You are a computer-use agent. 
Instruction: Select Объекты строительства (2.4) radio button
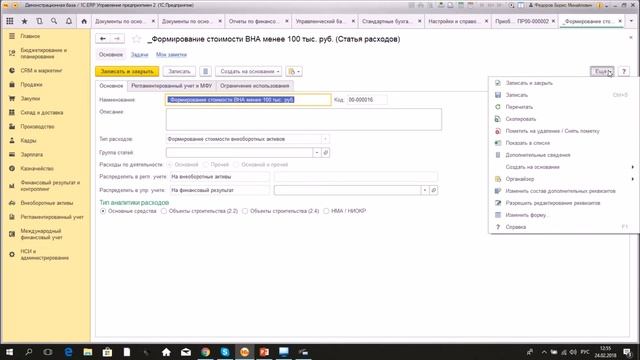(245, 211)
